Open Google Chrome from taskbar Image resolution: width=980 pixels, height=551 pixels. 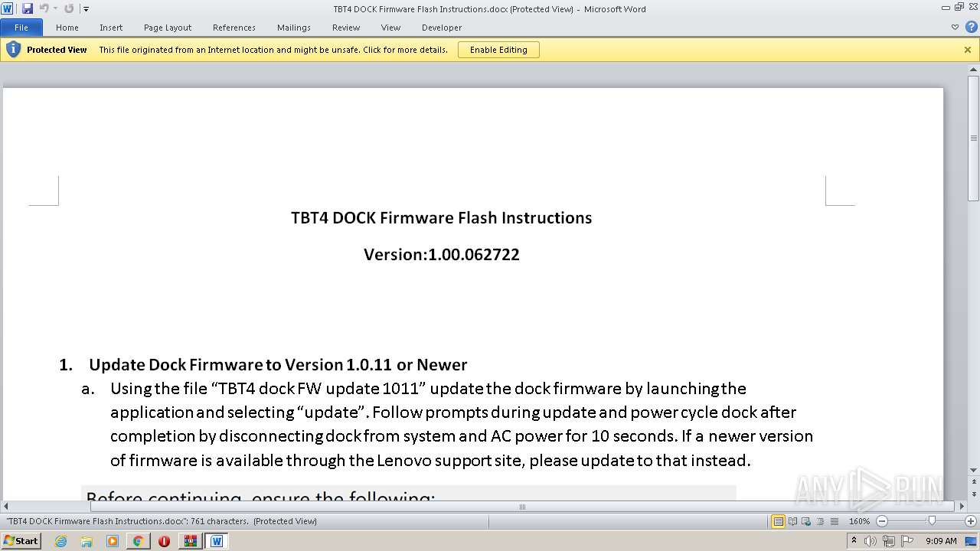(x=139, y=541)
